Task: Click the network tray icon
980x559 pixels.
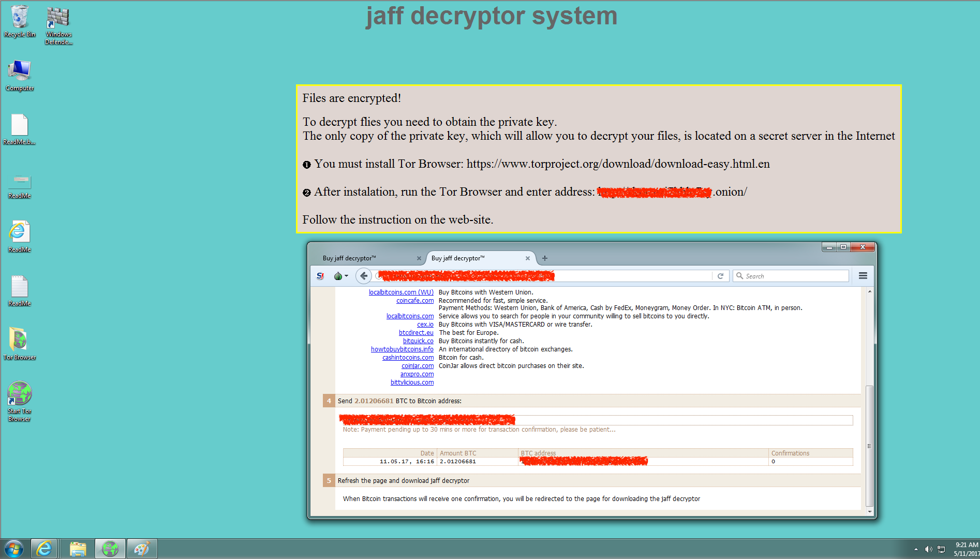Action: [x=942, y=549]
